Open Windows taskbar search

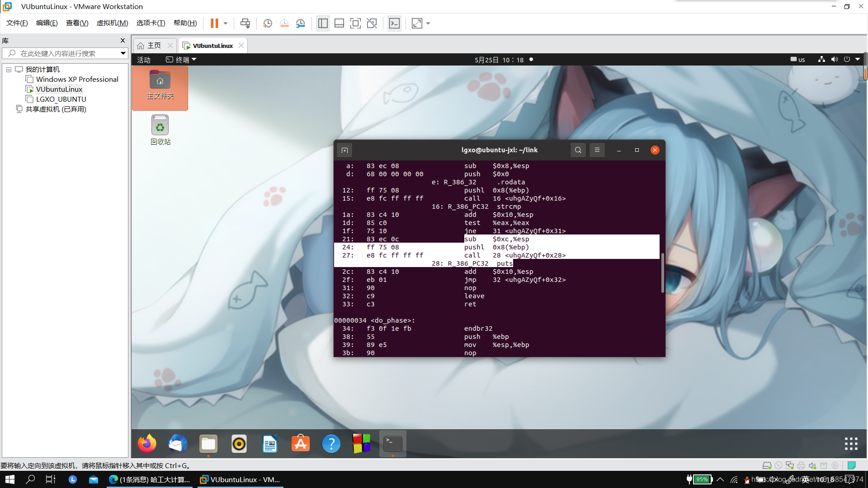click(x=30, y=479)
